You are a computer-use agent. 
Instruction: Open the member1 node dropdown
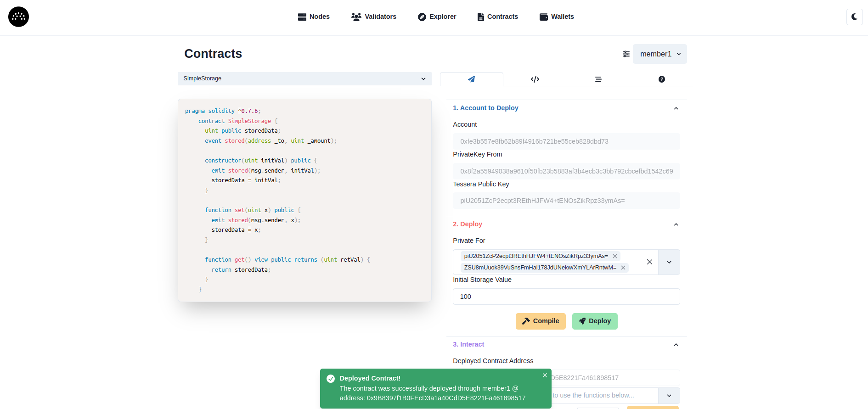point(659,54)
